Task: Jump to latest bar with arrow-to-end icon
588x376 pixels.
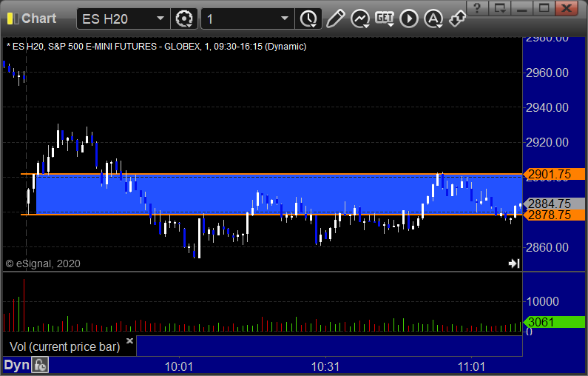Action: point(514,263)
